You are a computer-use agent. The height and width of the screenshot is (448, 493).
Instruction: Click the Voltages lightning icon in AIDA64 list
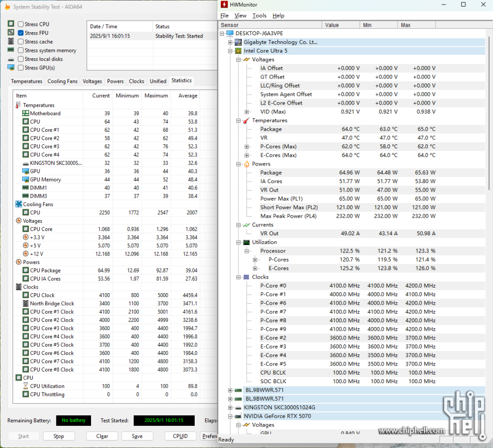(x=19, y=221)
